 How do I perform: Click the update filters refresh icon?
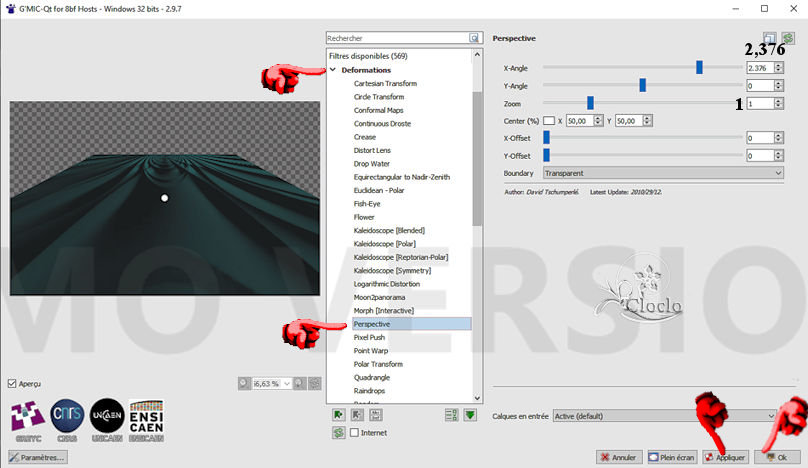pos(338,432)
